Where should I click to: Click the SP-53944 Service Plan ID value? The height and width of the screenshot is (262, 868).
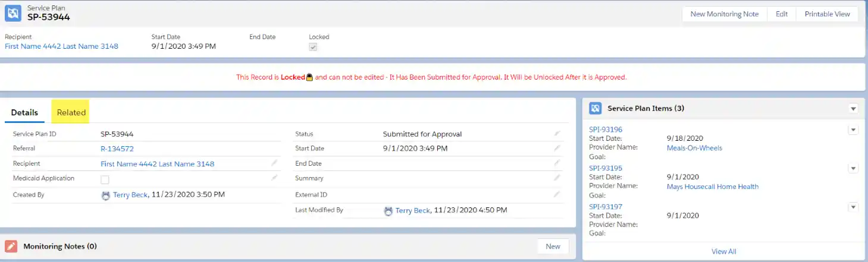tap(117, 134)
